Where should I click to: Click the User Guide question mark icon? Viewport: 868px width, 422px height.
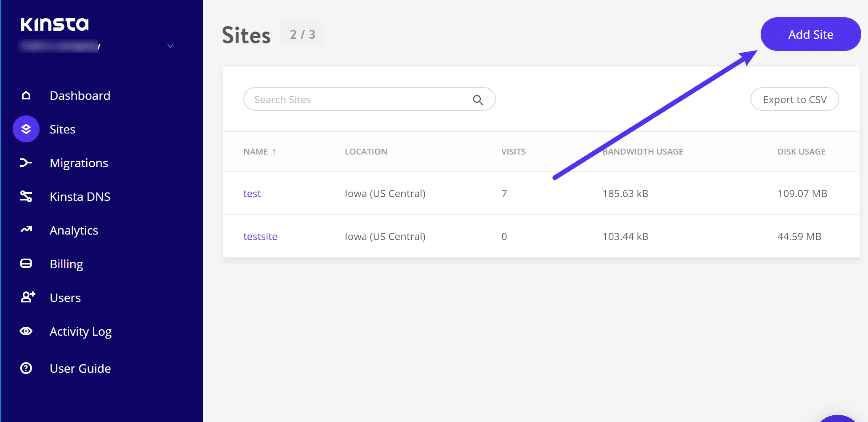point(26,368)
